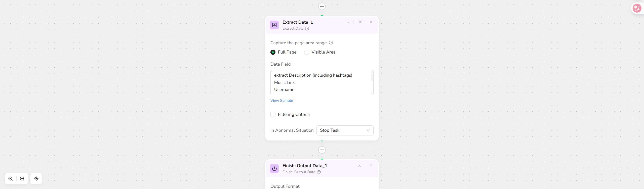Click inside the Data Field text box

coord(319,82)
